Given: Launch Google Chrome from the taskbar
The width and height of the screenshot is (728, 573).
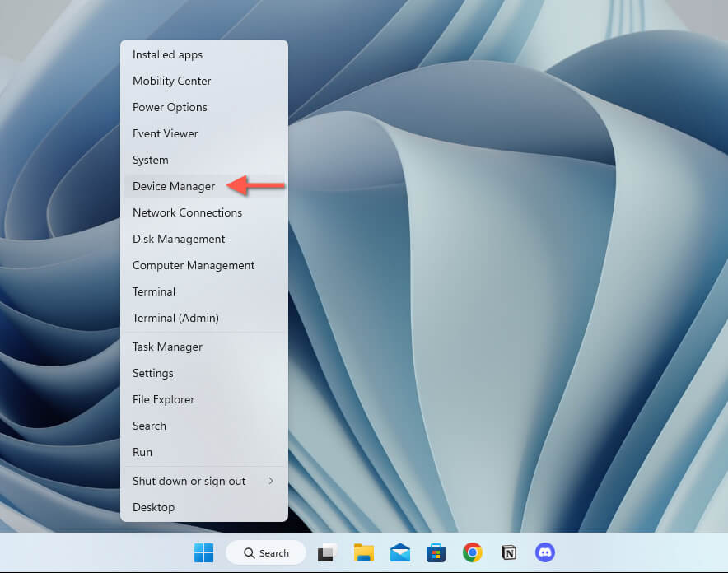Looking at the screenshot, I should (x=472, y=552).
